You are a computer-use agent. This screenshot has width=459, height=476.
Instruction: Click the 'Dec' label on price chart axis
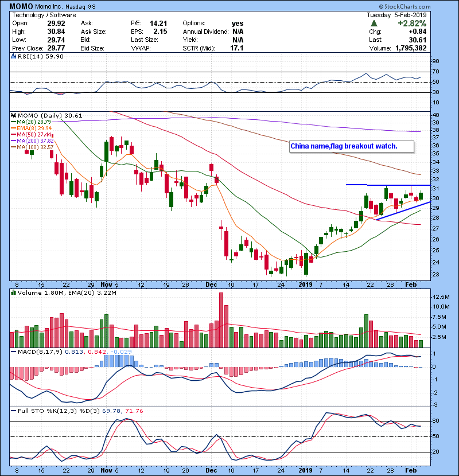point(211,284)
